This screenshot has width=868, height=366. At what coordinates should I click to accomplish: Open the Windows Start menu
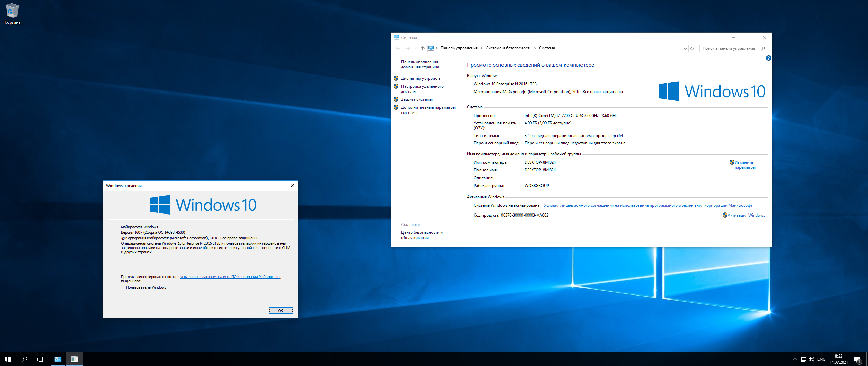pos(8,359)
